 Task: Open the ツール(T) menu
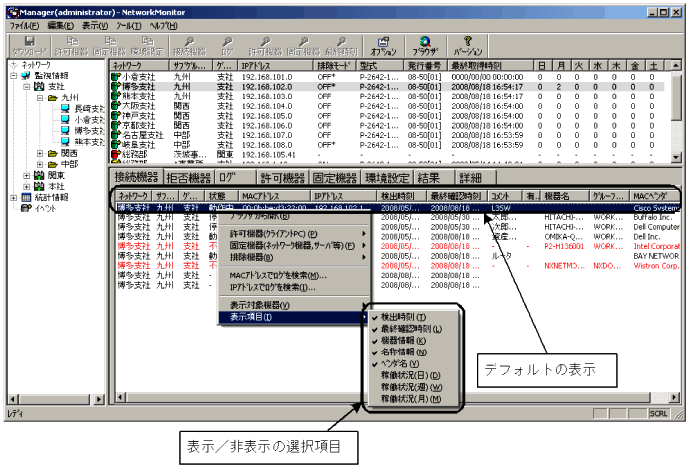click(129, 25)
